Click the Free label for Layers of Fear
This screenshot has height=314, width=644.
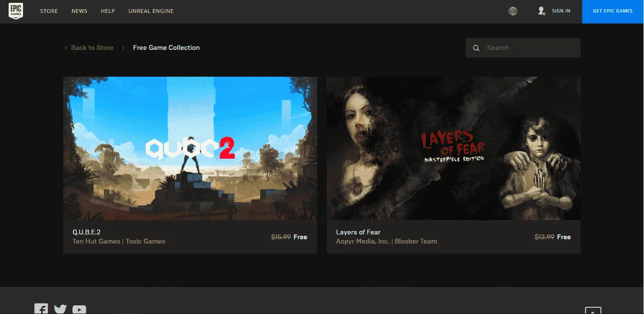[x=564, y=237]
